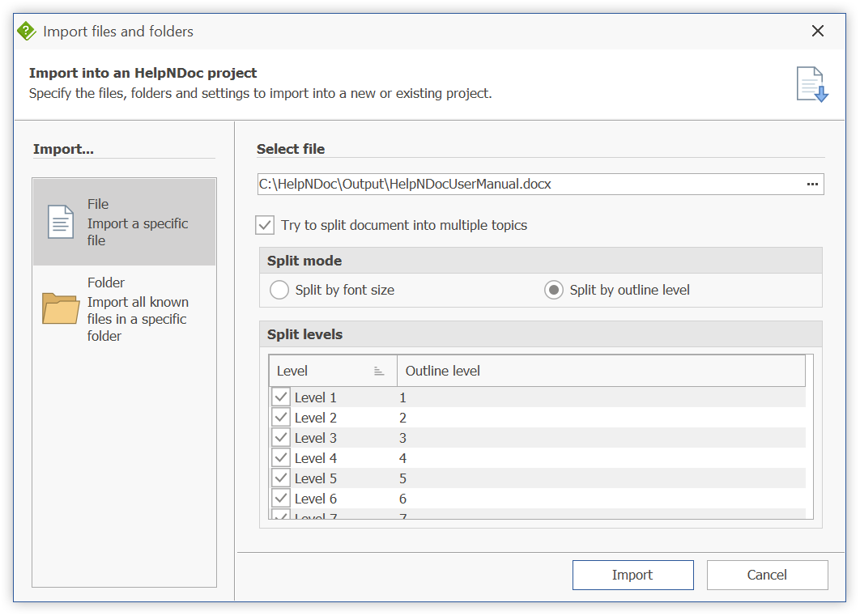Click the Outline level column header
Image resolution: width=860 pixels, height=616 pixels.
coord(601,371)
